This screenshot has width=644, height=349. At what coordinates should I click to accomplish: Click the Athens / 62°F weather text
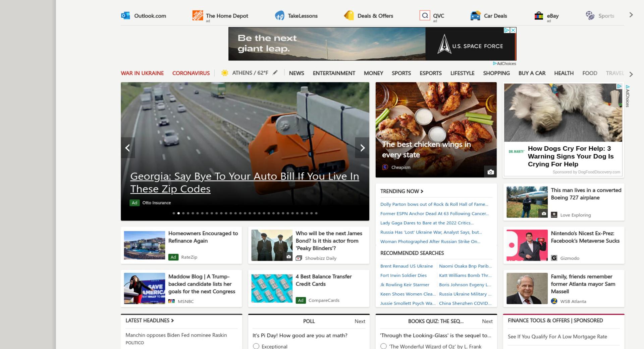250,73
